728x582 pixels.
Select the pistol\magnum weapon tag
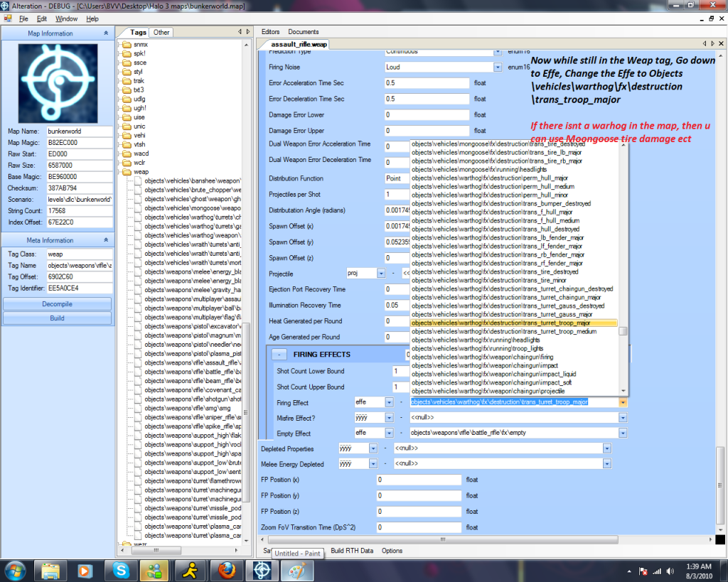coord(188,335)
